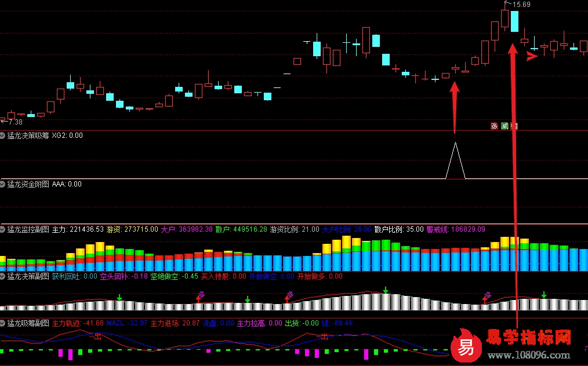Viewport: 588px width, 366px height.
Task: Click the magenta 警戒线 value label
Action: [456, 229]
